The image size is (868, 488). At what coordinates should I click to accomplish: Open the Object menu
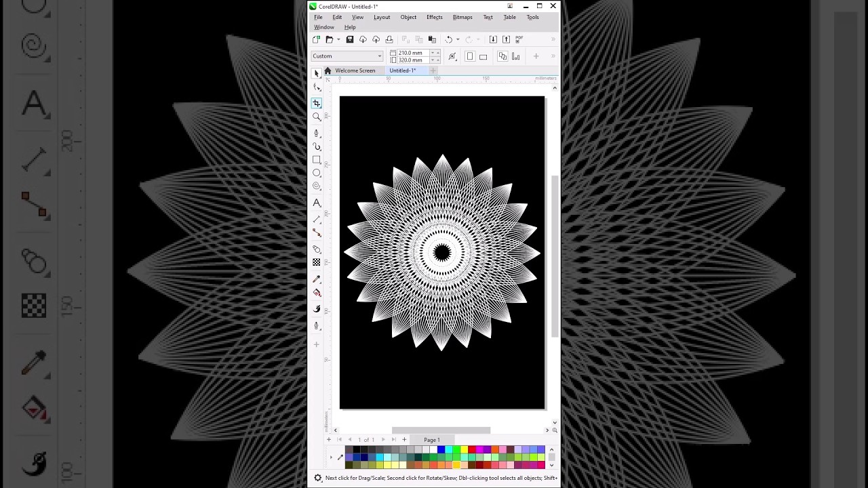point(408,17)
